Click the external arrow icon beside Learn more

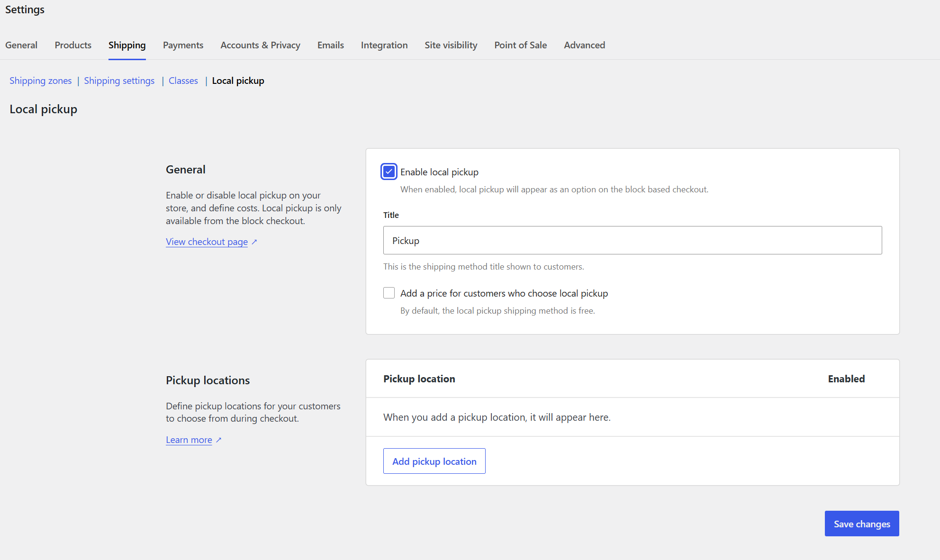pyautogui.click(x=218, y=440)
